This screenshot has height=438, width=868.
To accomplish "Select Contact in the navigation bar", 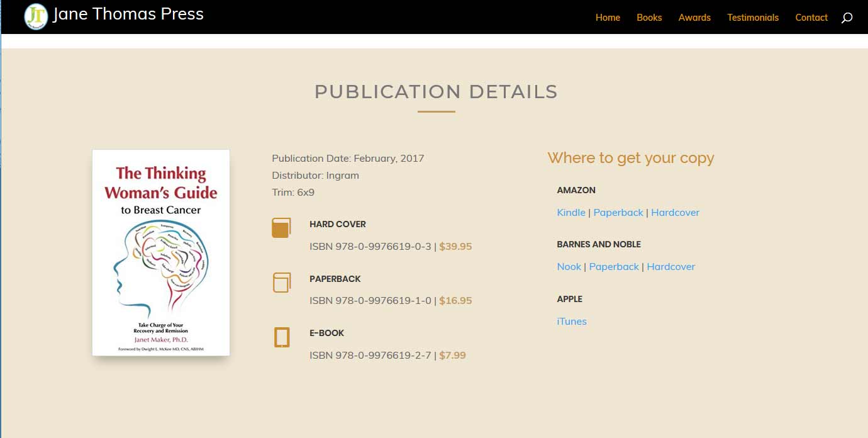I will (811, 18).
